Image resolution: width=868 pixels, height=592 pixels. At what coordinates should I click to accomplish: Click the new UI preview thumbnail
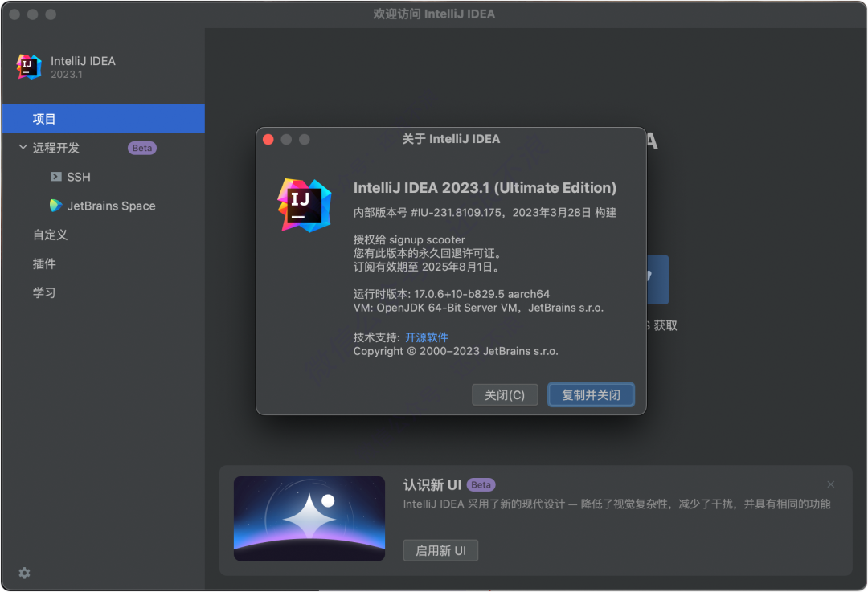click(309, 518)
